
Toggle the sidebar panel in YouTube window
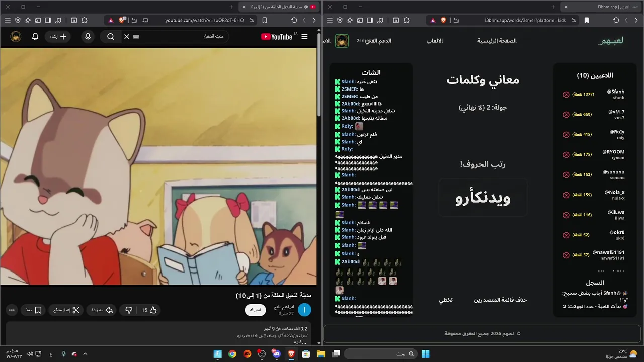pyautogui.click(x=48, y=20)
